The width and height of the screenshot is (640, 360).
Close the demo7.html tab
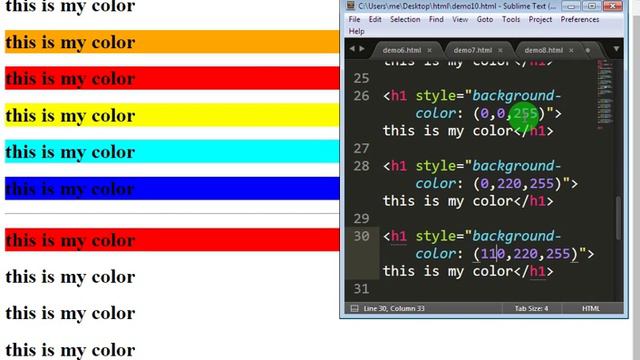pyautogui.click(x=500, y=50)
